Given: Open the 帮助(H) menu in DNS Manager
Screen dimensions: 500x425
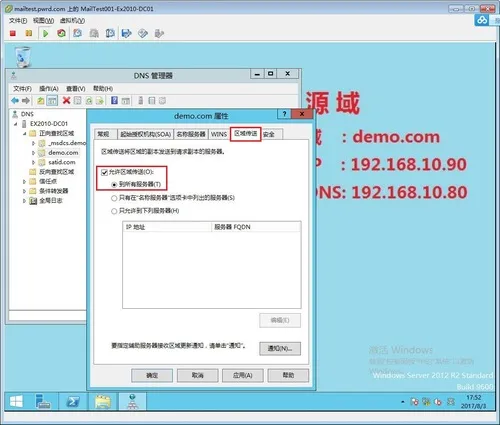Looking at the screenshot, I should pos(103,89).
